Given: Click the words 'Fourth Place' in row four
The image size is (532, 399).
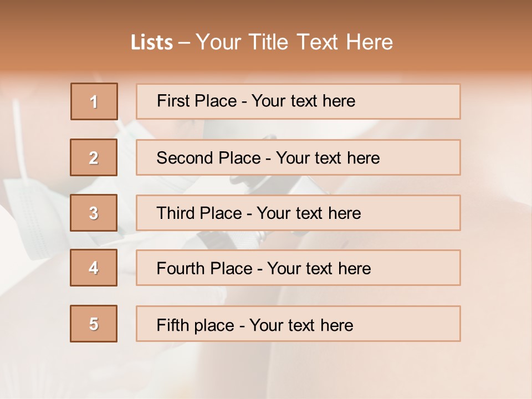Looking at the screenshot, I should (204, 268).
